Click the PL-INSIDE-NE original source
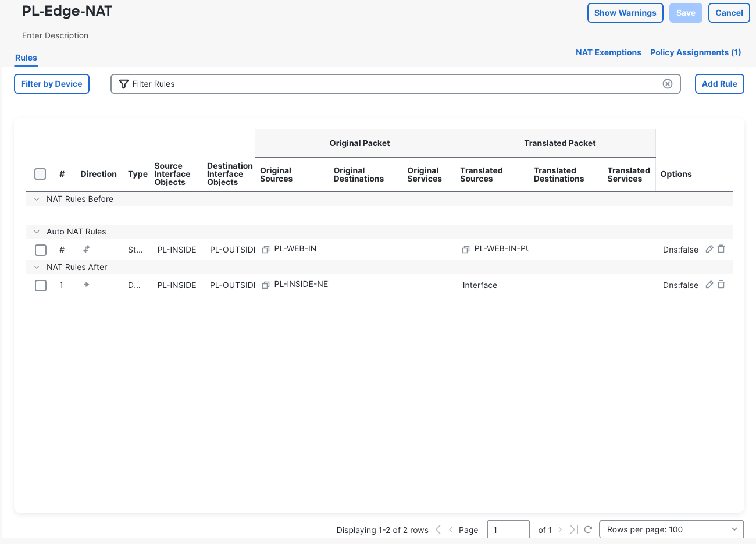The width and height of the screenshot is (756, 544). (301, 285)
